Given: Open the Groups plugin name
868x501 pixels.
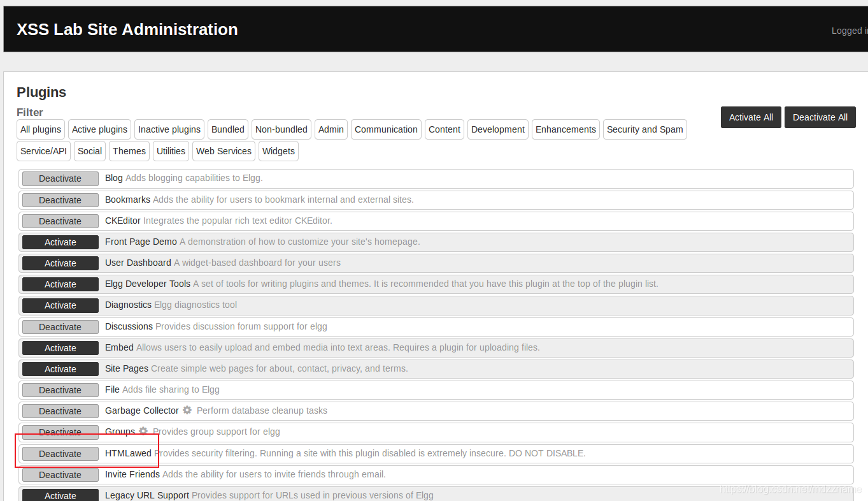Looking at the screenshot, I should point(120,432).
